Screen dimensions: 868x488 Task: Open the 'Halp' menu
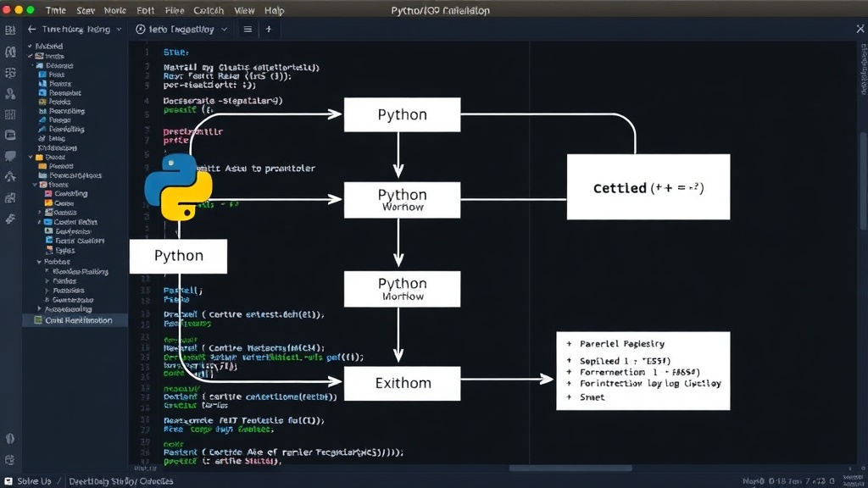click(x=274, y=10)
